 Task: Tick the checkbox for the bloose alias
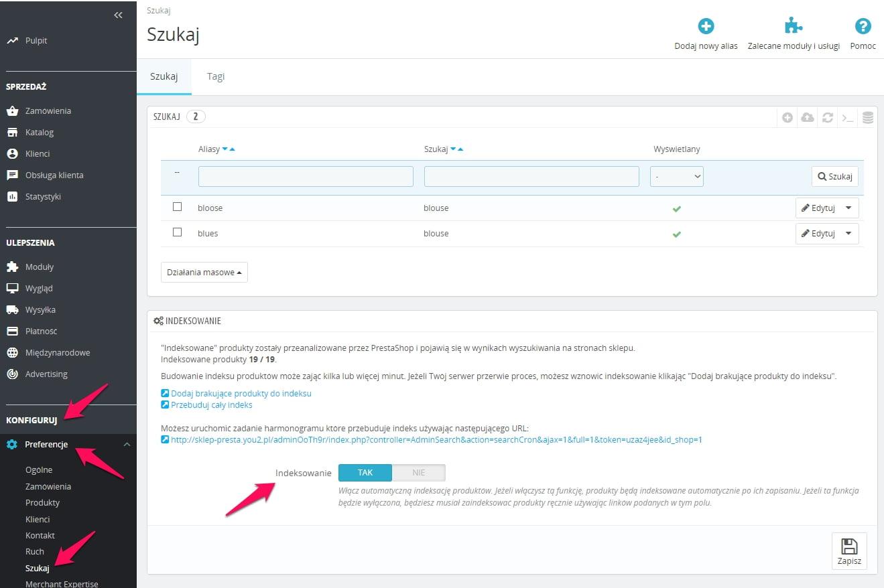click(178, 207)
